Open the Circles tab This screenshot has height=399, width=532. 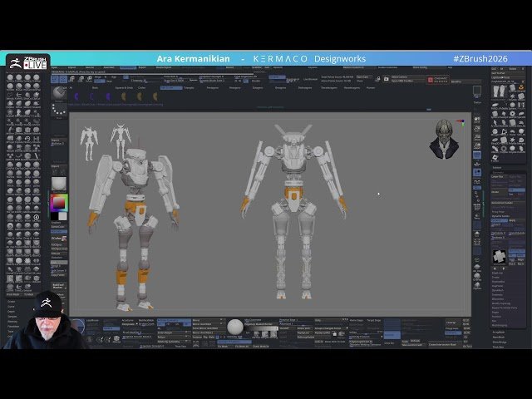(142, 88)
